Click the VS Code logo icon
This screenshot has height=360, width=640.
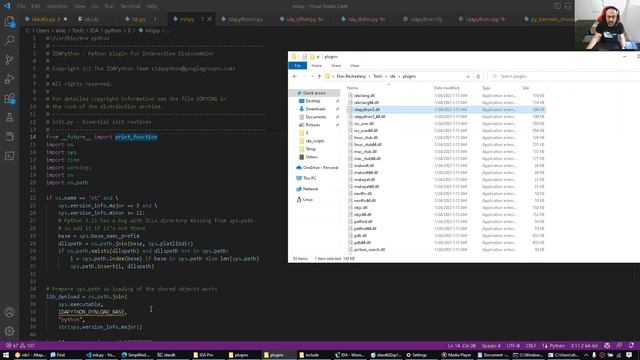(x=7, y=6)
